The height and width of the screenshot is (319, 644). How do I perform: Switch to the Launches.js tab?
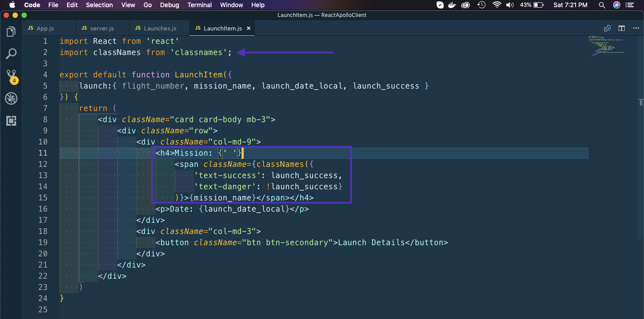pyautogui.click(x=160, y=28)
